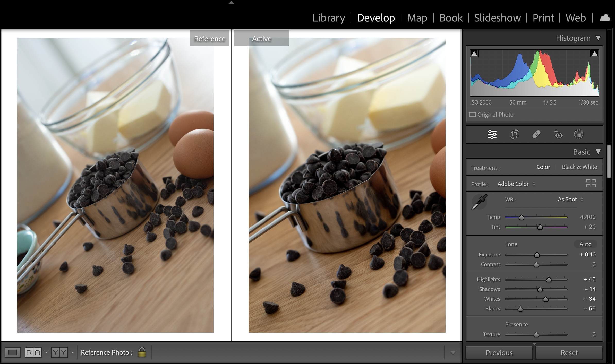Viewport: 615px width, 364px height.
Task: Click the Tint value + 20 field
Action: click(590, 227)
